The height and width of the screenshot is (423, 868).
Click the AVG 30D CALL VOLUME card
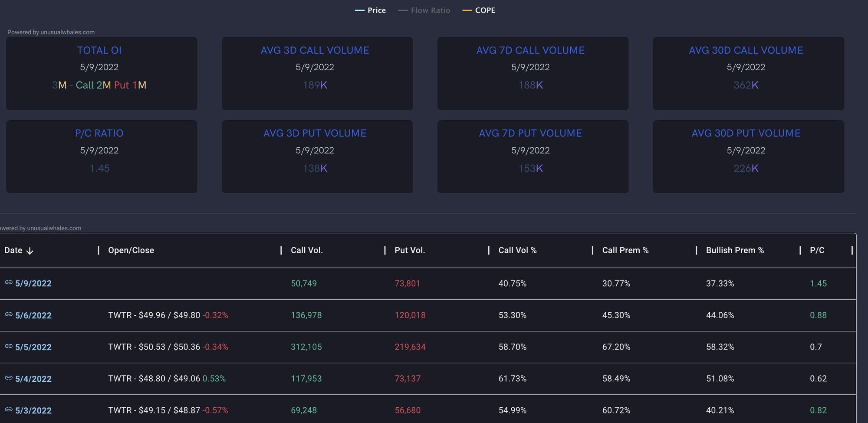tap(748, 73)
